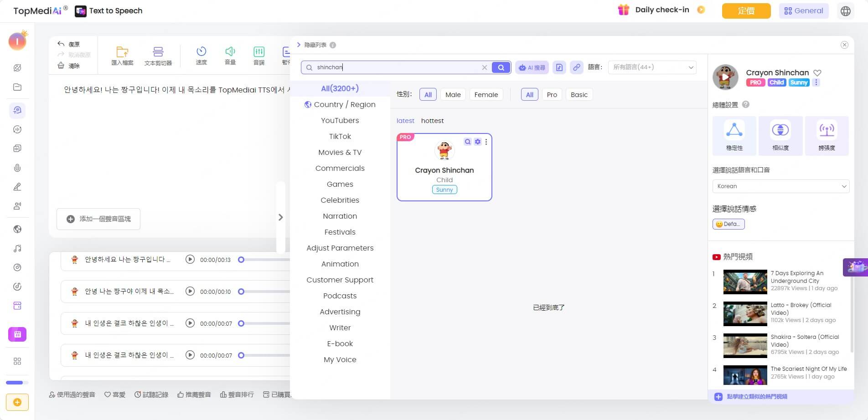Open the YouTubers category
This screenshot has width=868, height=420.
pyautogui.click(x=340, y=120)
